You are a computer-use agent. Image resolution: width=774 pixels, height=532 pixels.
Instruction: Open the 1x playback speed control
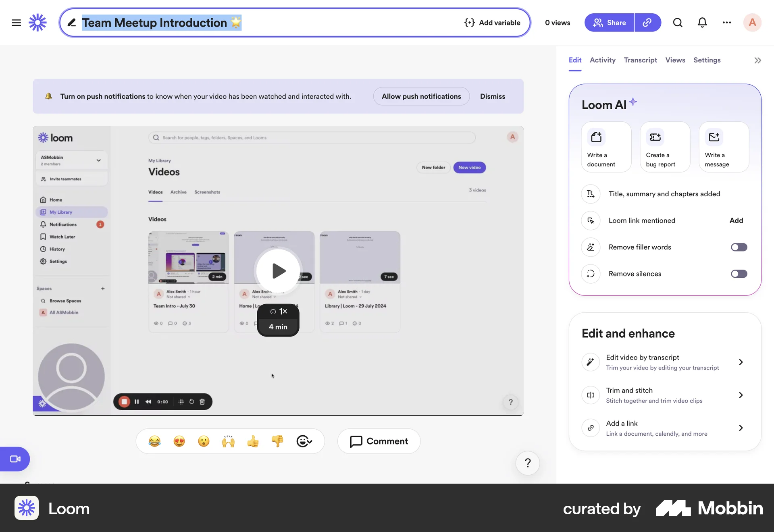click(x=278, y=311)
